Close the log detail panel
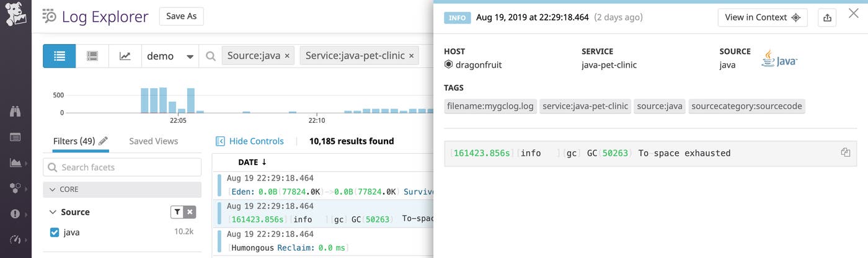The image size is (868, 258). click(x=853, y=12)
